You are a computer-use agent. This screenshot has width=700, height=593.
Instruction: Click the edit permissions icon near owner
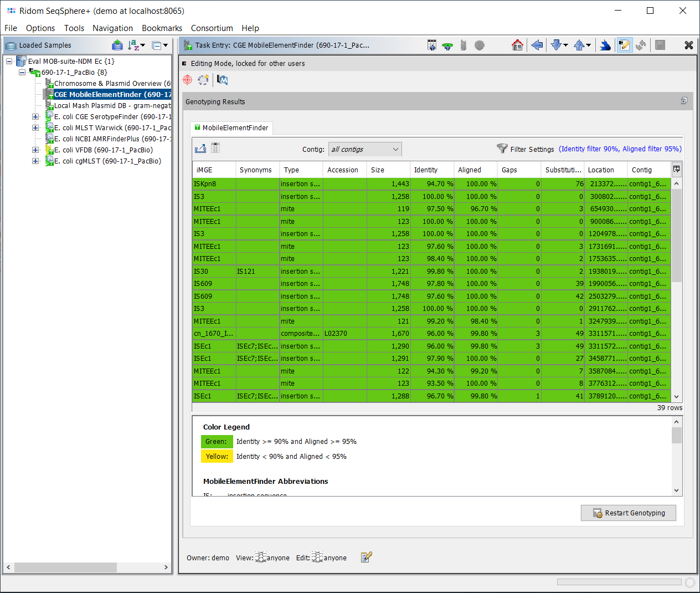[366, 558]
